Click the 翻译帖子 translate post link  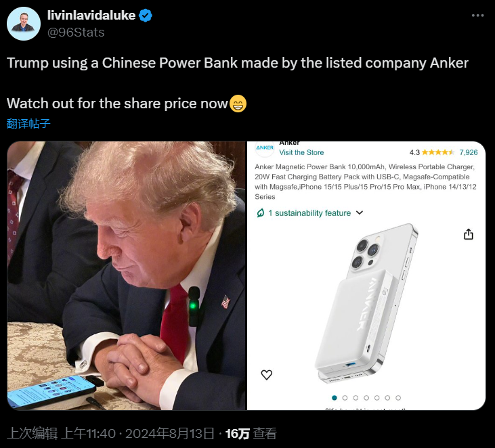28,123
